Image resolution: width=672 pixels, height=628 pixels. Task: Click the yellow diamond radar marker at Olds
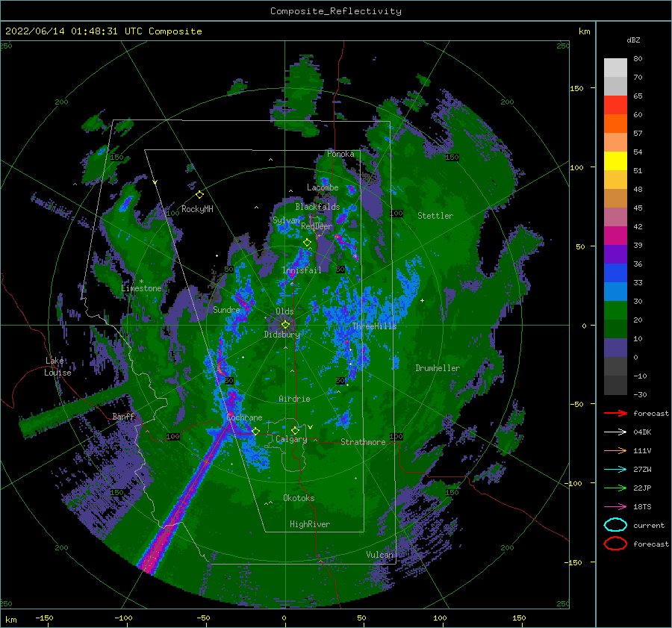point(285,325)
